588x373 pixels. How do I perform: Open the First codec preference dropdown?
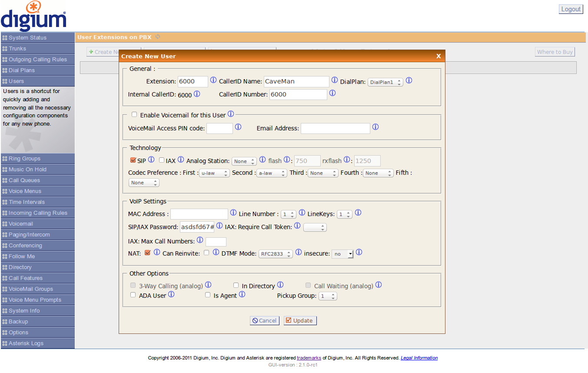click(214, 173)
